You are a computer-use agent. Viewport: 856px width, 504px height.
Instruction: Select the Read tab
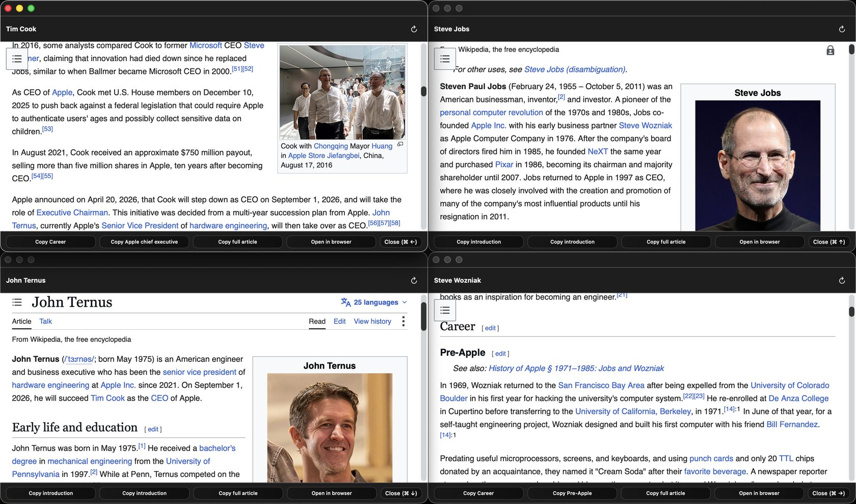317,321
